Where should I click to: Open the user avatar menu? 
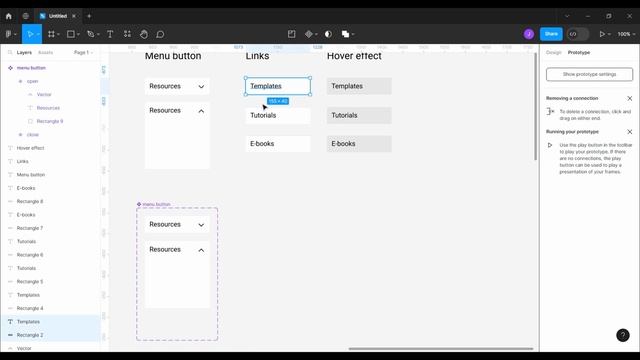click(x=529, y=34)
